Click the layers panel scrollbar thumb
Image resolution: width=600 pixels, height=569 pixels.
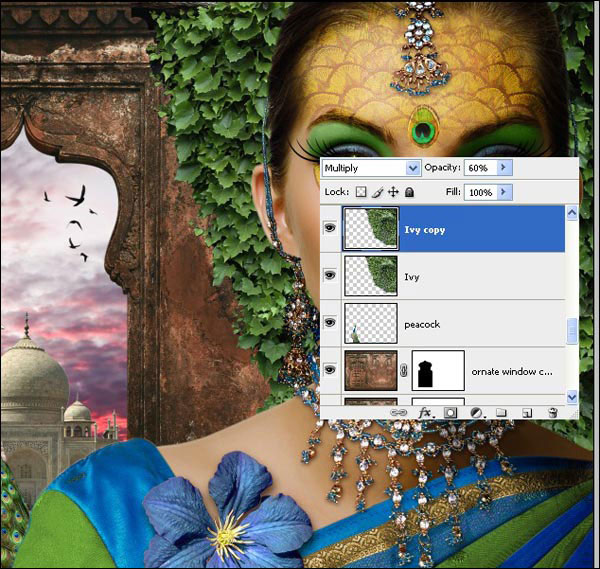572,331
